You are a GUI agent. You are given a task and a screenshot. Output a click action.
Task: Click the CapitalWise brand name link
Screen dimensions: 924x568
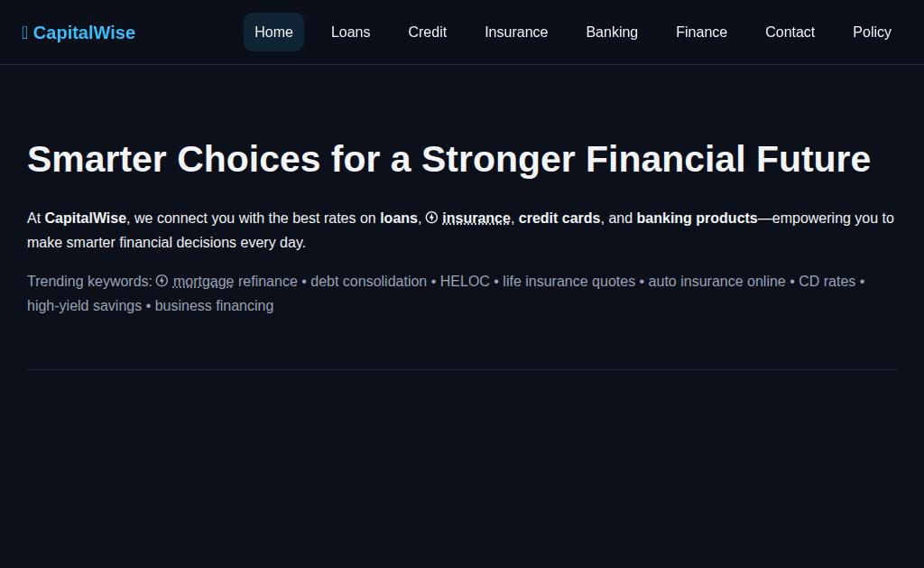(84, 33)
